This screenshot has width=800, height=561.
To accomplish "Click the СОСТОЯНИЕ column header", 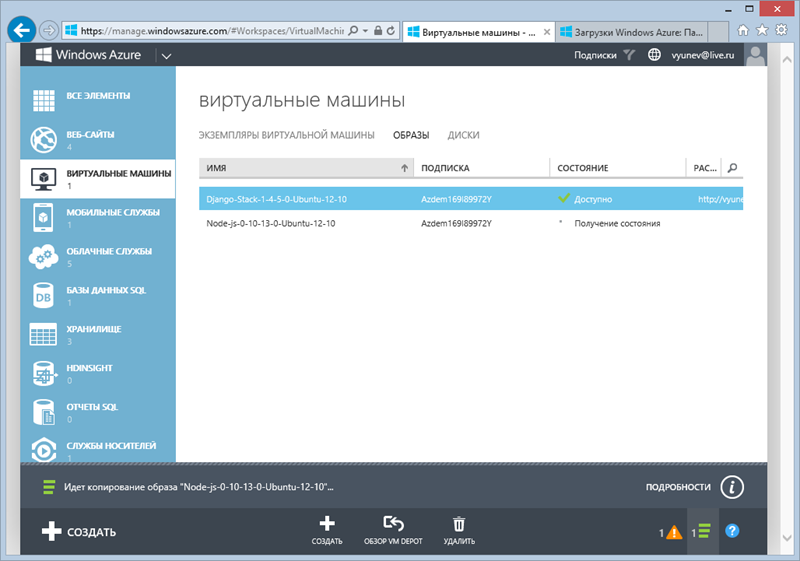I will click(x=617, y=168).
